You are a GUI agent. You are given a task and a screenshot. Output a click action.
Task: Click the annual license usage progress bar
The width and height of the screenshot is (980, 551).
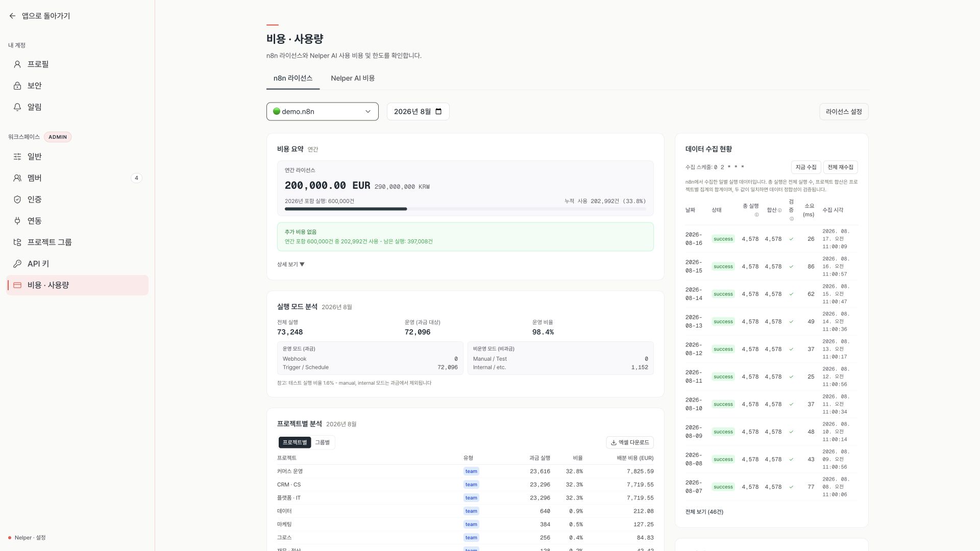[x=465, y=209]
